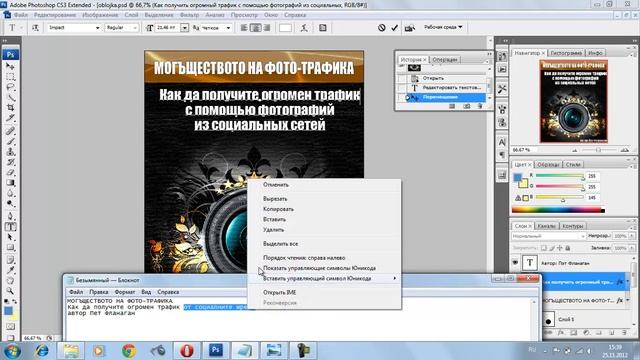The height and width of the screenshot is (360, 640).
Task: Select the Zoom magnifier tool
Action: point(11,291)
